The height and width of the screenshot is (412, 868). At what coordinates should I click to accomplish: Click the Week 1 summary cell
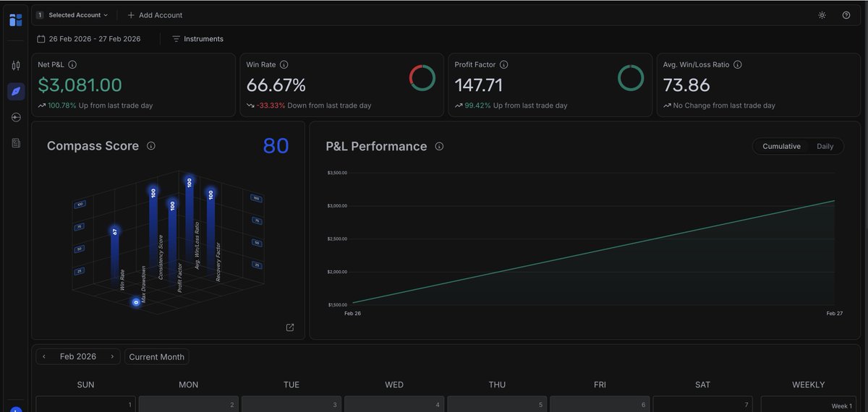809,404
